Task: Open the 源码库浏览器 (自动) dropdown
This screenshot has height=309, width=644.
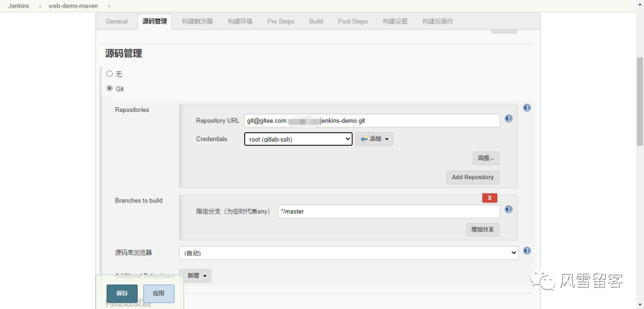Action: pyautogui.click(x=349, y=253)
